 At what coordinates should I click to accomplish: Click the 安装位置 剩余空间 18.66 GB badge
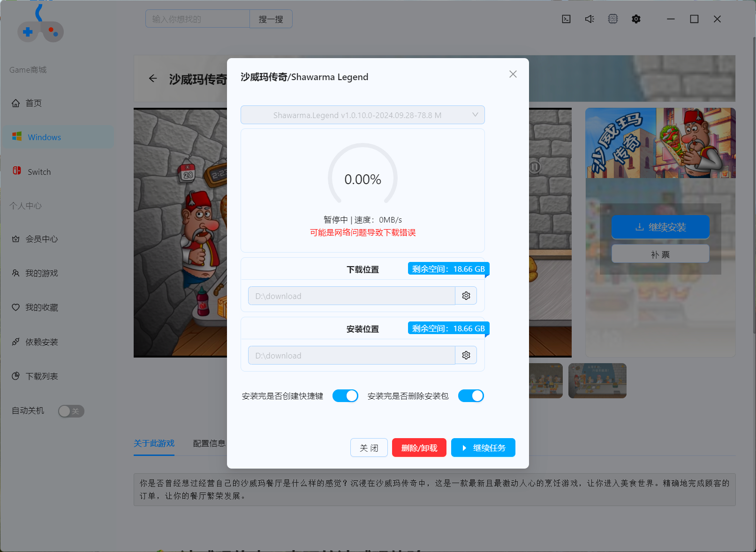tap(448, 328)
